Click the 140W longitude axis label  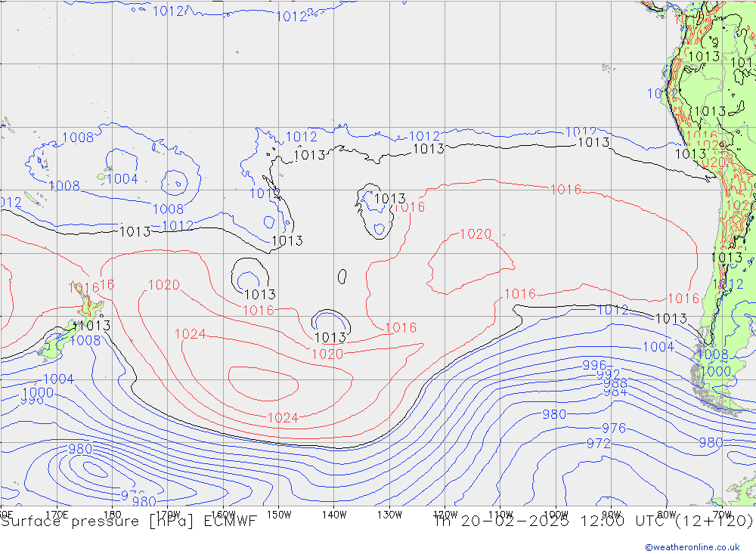point(334,515)
